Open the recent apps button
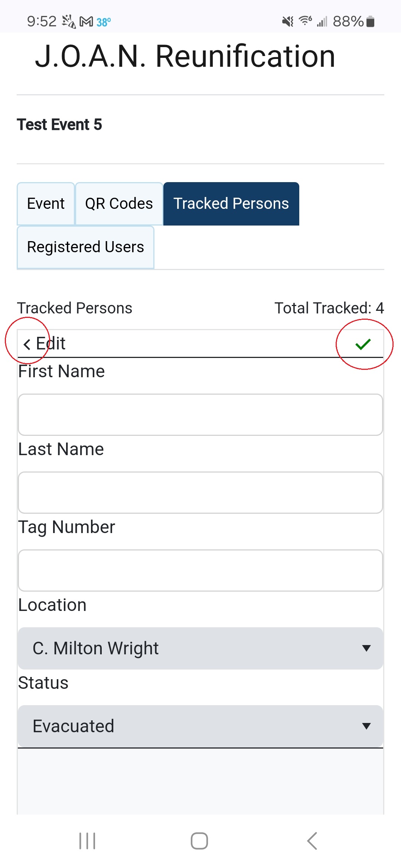 pyautogui.click(x=87, y=841)
